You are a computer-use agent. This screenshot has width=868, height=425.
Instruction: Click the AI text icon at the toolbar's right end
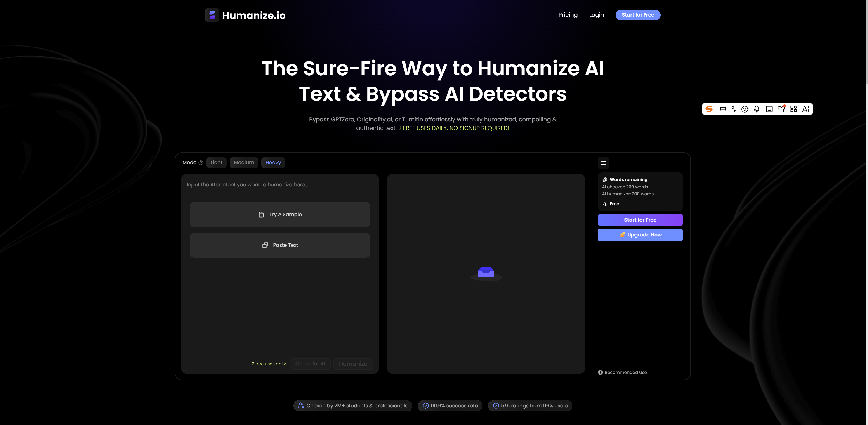[806, 109]
